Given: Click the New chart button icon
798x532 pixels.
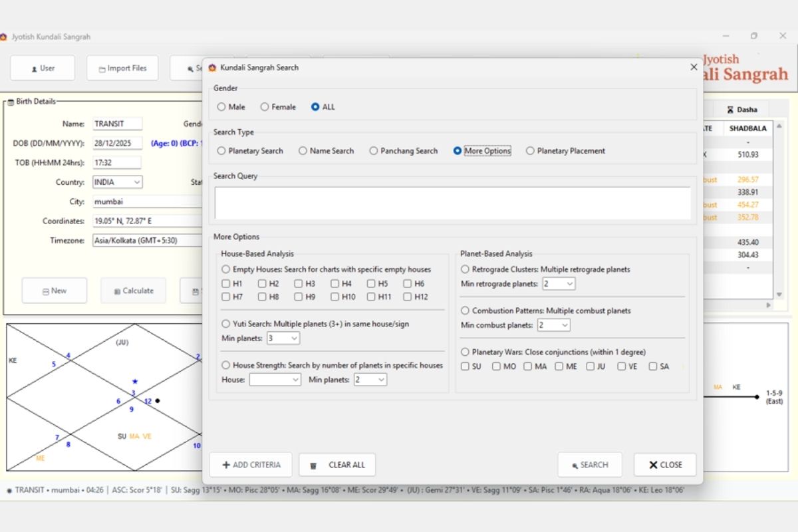Looking at the screenshot, I should click(45, 291).
